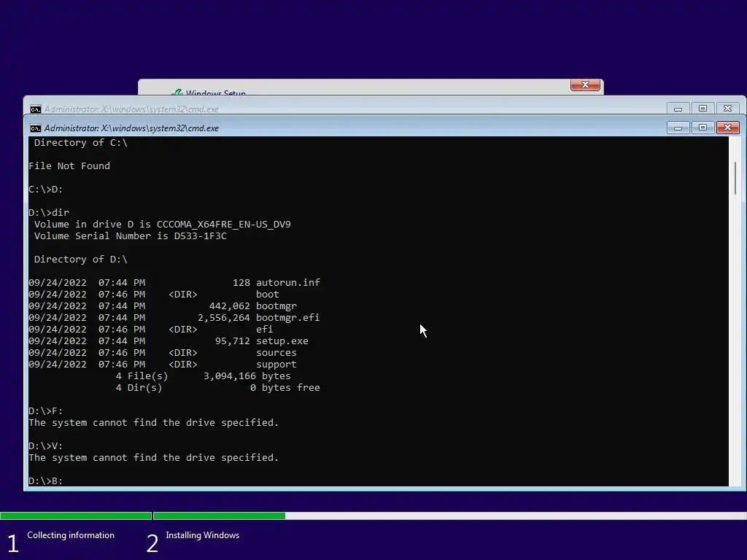Maximize the background cmd.exe window
The image size is (747, 560).
(x=703, y=109)
